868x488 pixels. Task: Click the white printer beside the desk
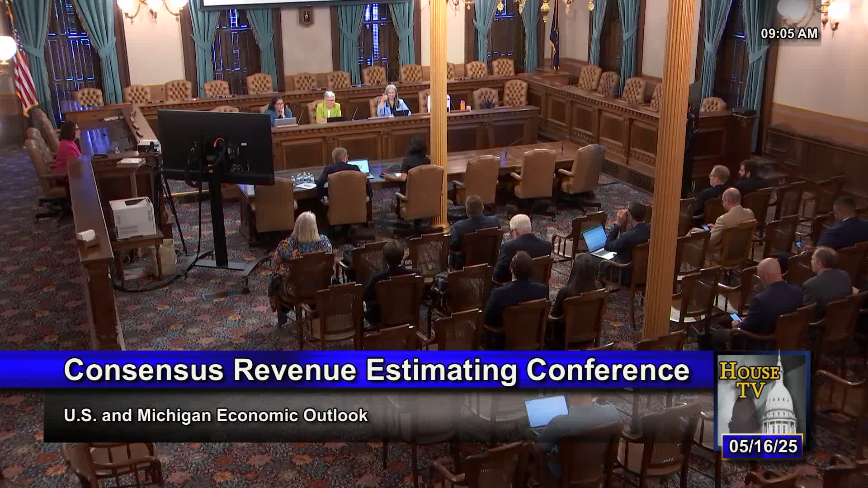(x=132, y=217)
